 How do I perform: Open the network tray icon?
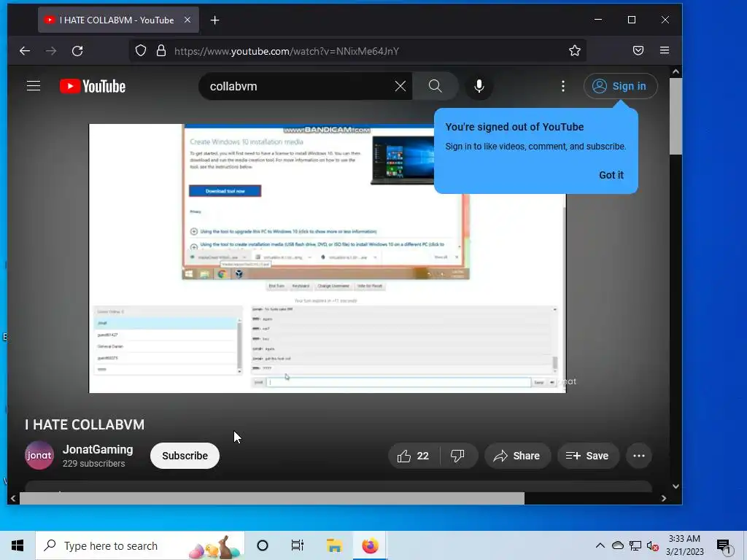pos(635,545)
